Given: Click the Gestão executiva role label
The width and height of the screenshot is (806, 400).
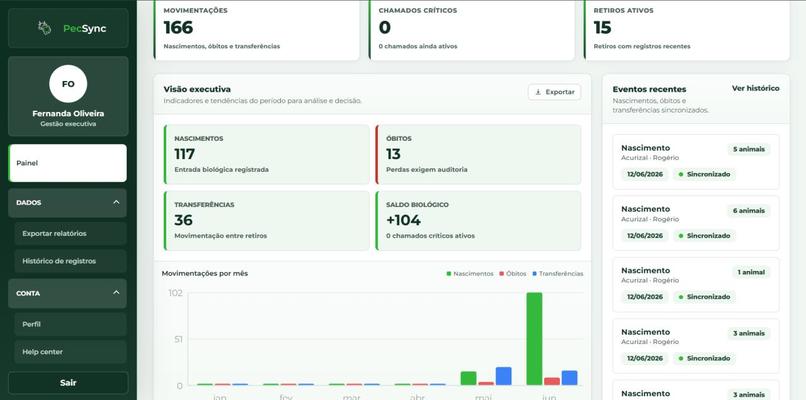Looking at the screenshot, I should pyautogui.click(x=68, y=124).
